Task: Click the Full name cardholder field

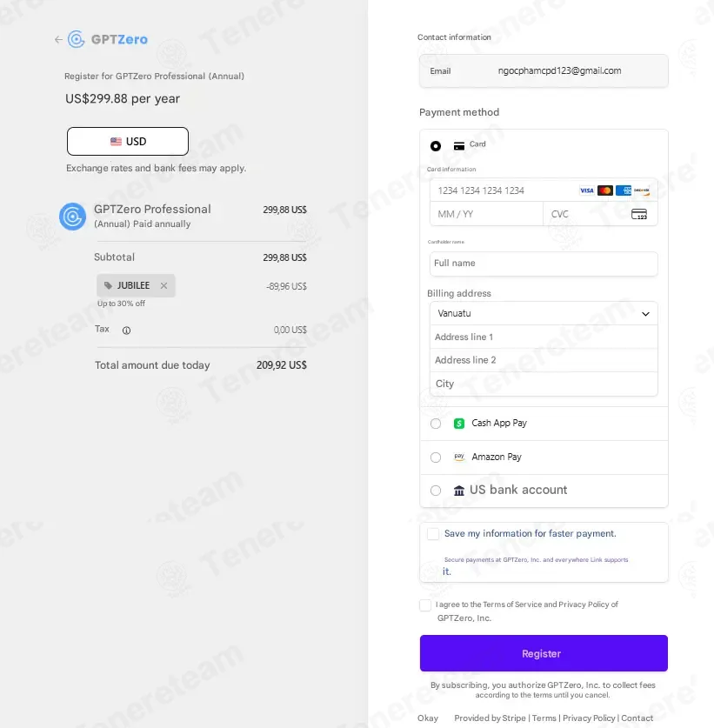Action: pos(544,264)
